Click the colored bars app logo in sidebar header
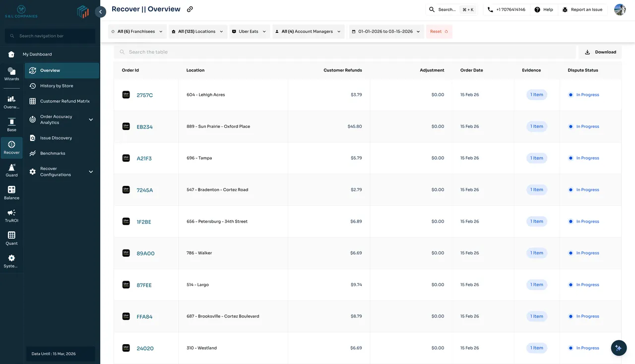The image size is (635, 364). [x=83, y=11]
